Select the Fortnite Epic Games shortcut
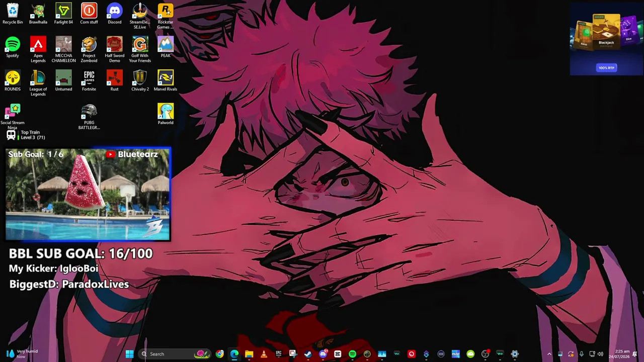This screenshot has height=362, width=644. point(89,81)
